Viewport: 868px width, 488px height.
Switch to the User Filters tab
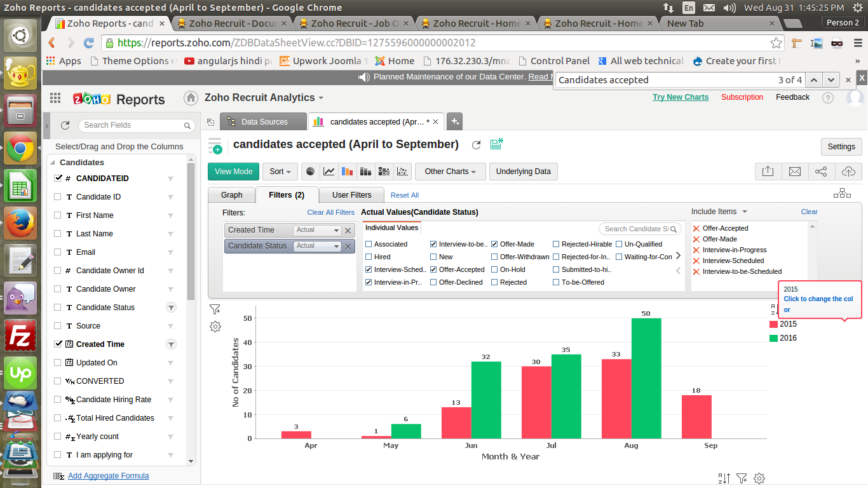351,195
